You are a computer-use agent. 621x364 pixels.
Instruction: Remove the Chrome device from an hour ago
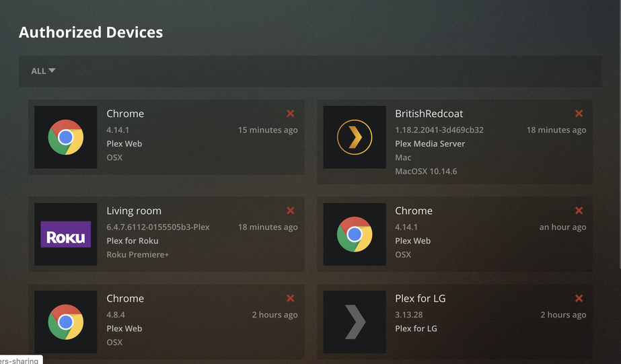coord(579,211)
